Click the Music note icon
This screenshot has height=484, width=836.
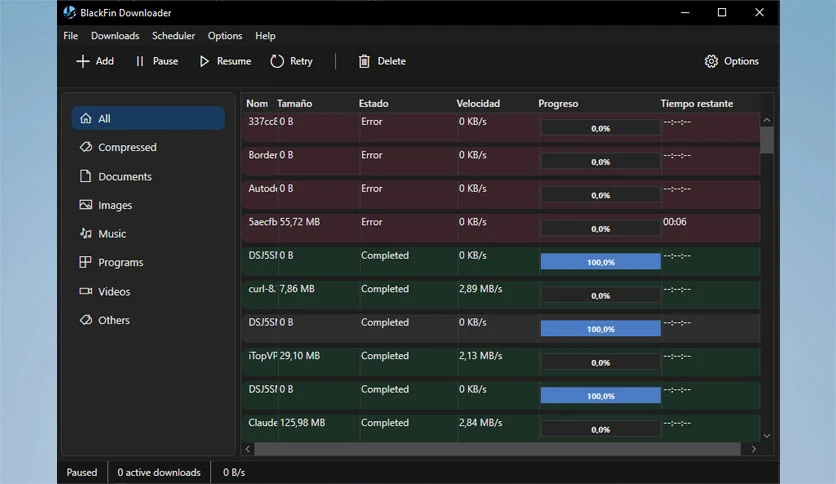click(x=85, y=233)
